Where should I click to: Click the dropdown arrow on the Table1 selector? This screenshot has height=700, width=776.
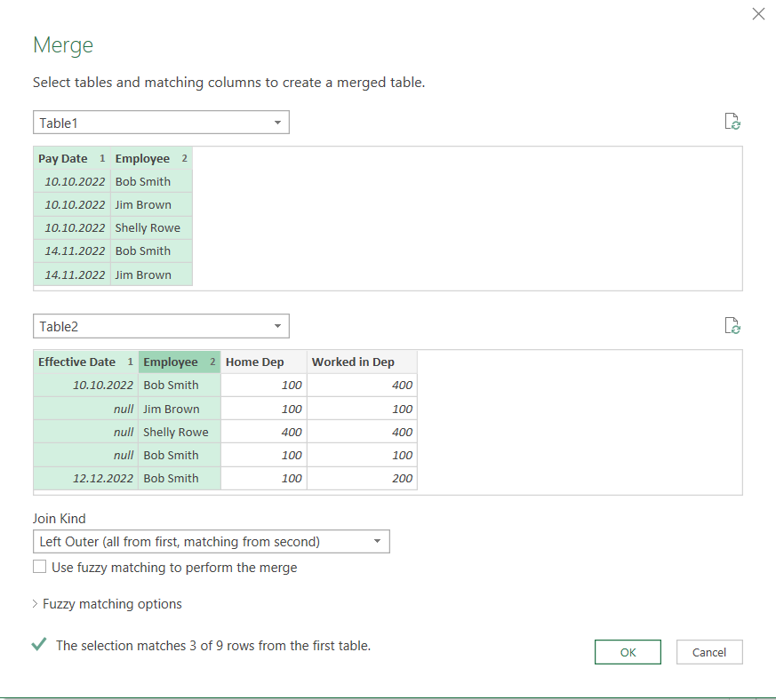point(278,122)
